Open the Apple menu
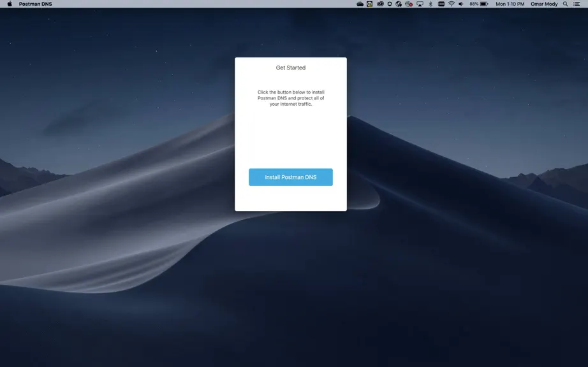The width and height of the screenshot is (588, 367). point(10,4)
